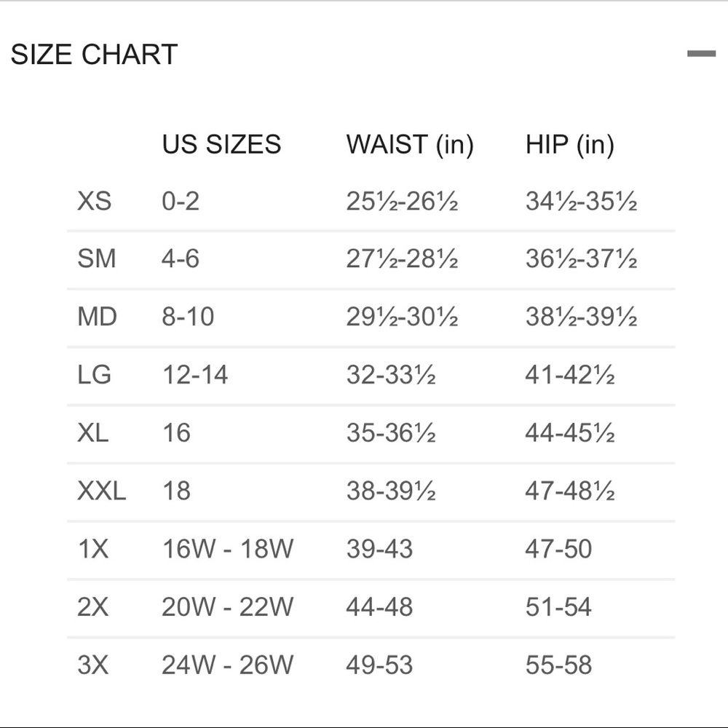The width and height of the screenshot is (728, 728).
Task: Click the SIZE CHART heading
Action: click(94, 53)
